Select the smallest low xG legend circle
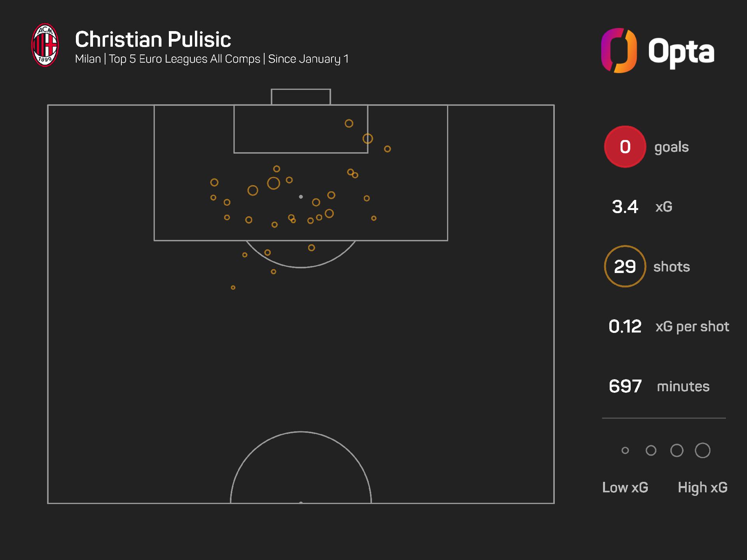The image size is (747, 560). (625, 450)
